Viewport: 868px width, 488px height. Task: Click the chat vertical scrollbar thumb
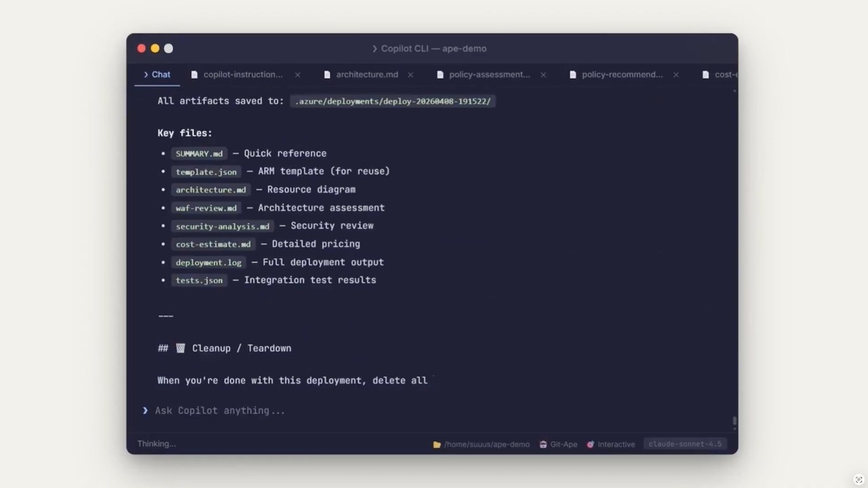click(x=734, y=421)
